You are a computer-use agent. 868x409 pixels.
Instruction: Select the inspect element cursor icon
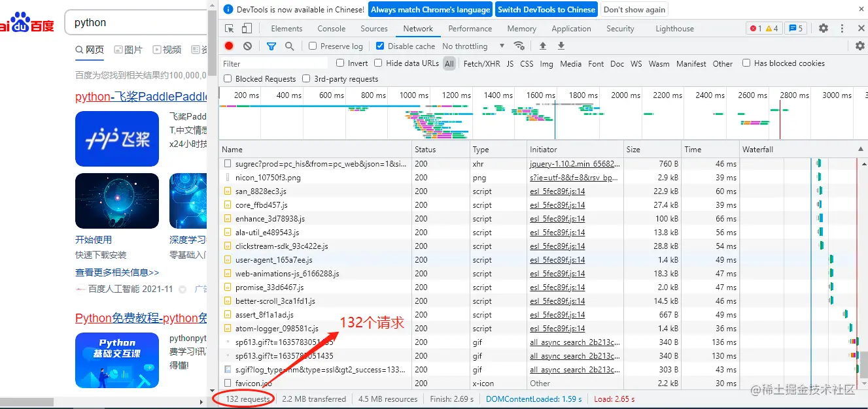pos(230,28)
